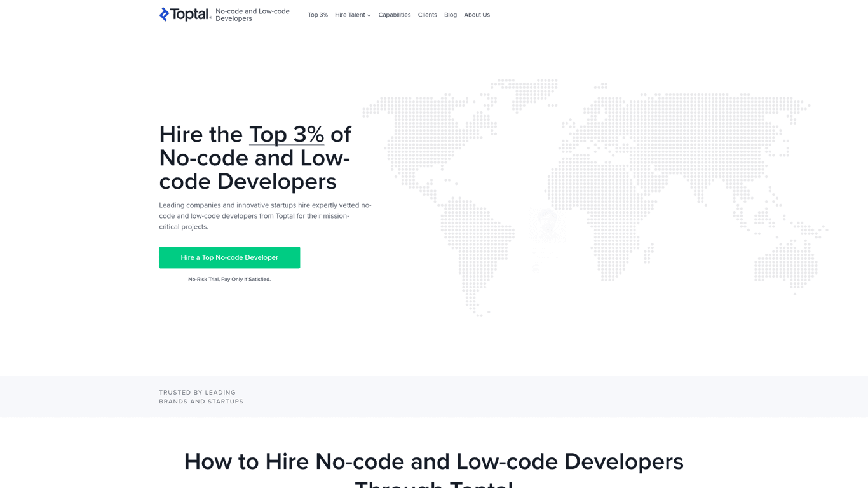Click the blue Toptal logo mark
868x488 pixels.
click(x=164, y=14)
